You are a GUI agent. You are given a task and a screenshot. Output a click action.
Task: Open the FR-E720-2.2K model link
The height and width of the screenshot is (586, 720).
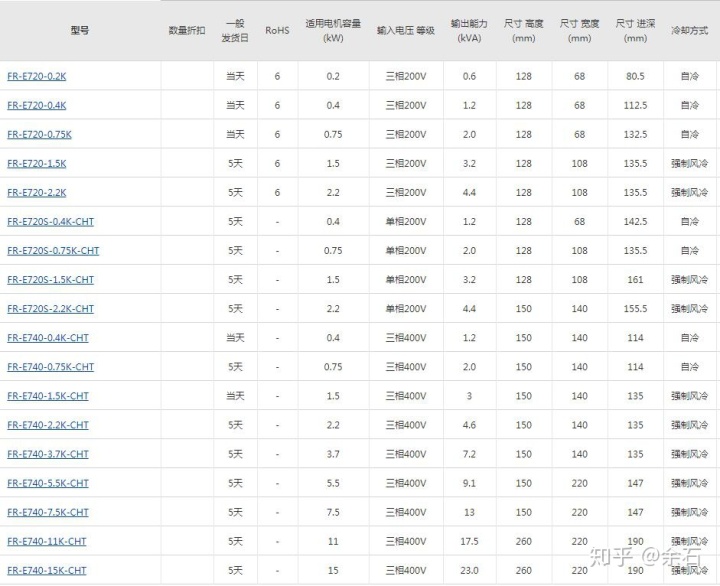(x=37, y=192)
